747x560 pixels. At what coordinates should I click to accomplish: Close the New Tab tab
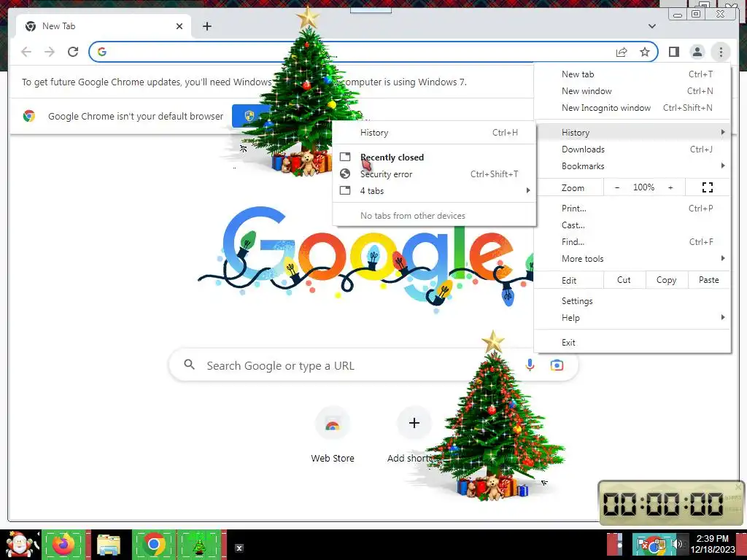click(179, 26)
